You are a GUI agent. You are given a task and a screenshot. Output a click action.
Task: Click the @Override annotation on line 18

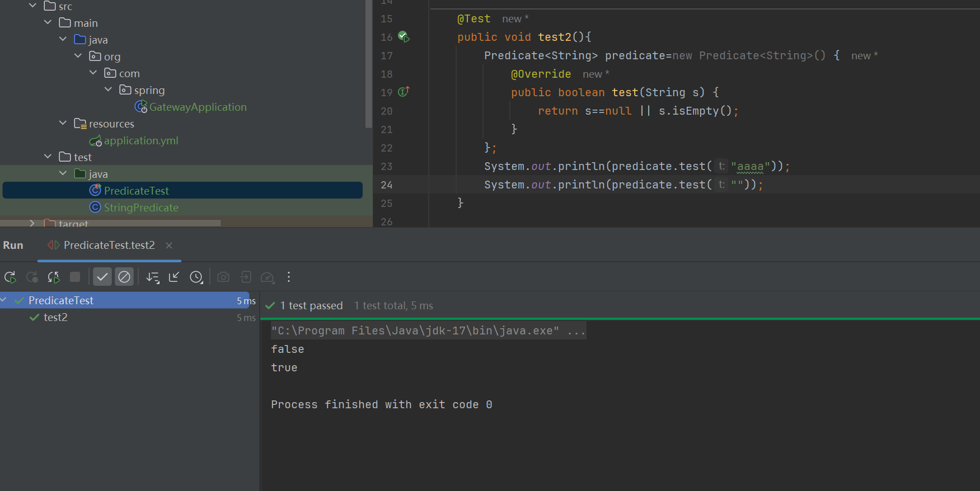pos(541,74)
